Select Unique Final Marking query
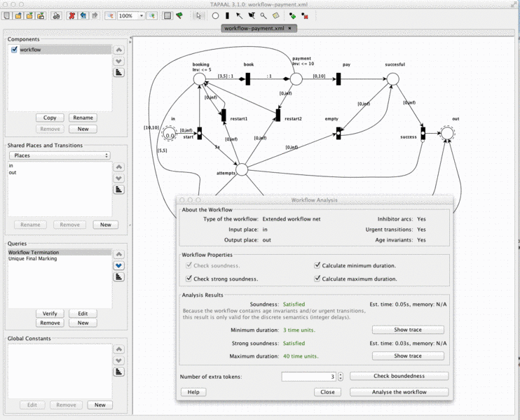 coord(32,259)
